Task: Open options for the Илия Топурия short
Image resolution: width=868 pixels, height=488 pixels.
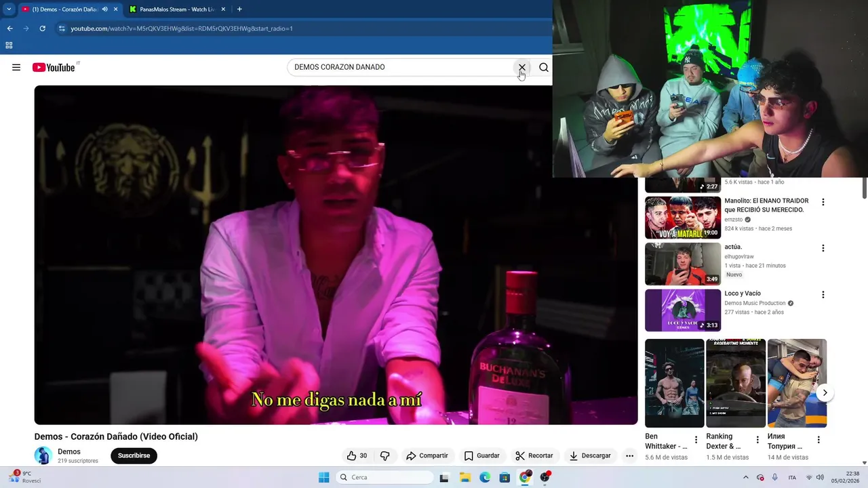Action: click(x=818, y=440)
